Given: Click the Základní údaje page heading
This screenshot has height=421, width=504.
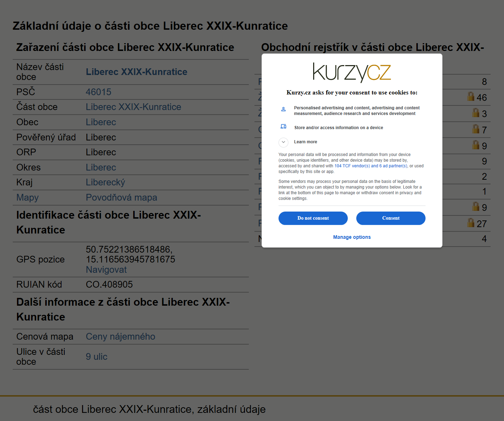Looking at the screenshot, I should click(x=150, y=26).
